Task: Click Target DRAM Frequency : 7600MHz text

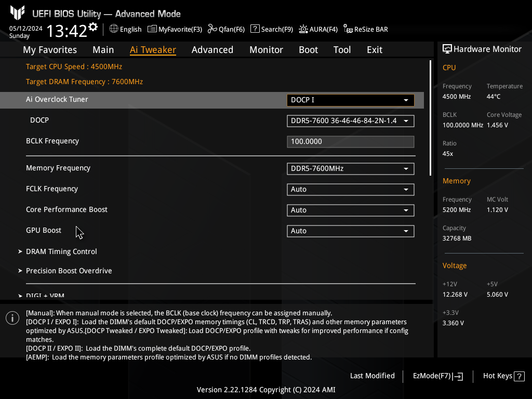Action: (x=85, y=82)
